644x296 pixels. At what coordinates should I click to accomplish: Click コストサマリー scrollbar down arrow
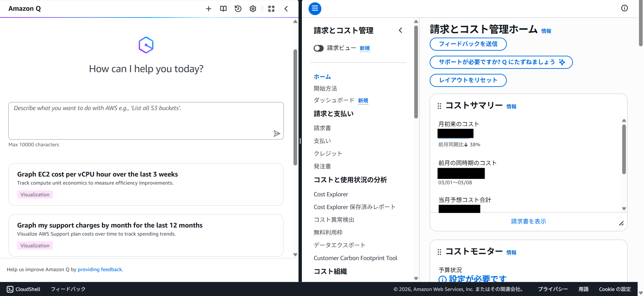coord(624,209)
